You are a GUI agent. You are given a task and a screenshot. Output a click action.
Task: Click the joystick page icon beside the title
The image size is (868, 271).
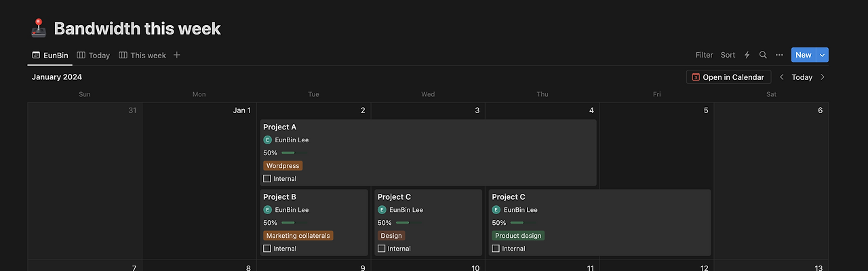[39, 28]
